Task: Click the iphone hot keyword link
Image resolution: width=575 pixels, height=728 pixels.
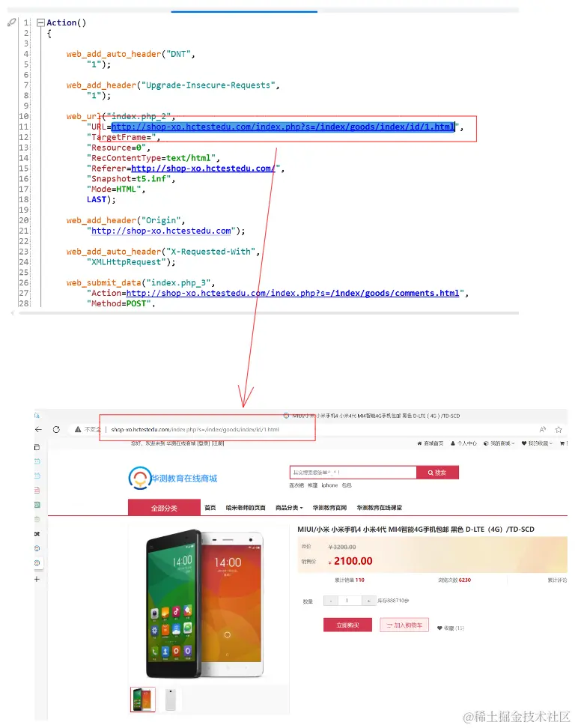Action: coord(329,485)
